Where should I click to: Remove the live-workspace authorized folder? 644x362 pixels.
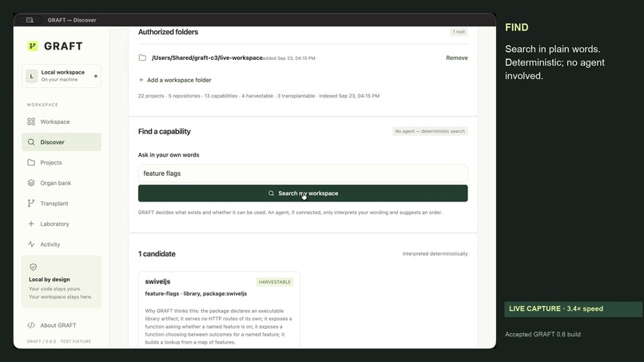[x=457, y=58]
